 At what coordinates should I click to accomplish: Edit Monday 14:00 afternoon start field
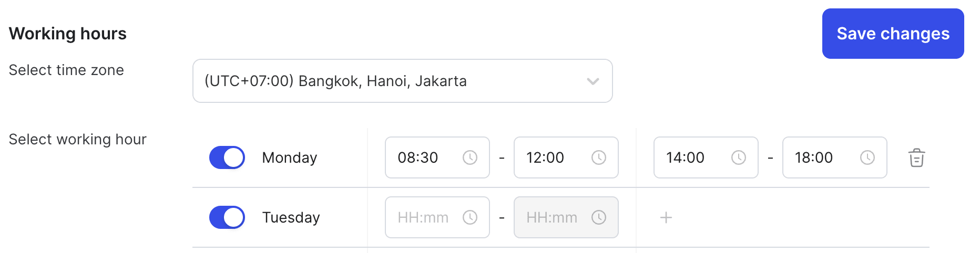coord(706,157)
